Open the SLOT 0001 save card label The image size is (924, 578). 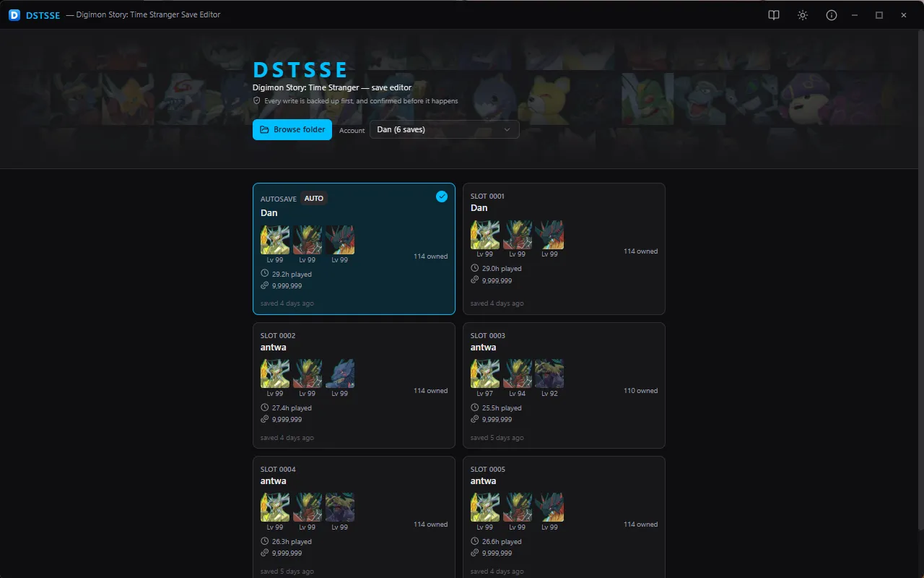click(x=487, y=197)
